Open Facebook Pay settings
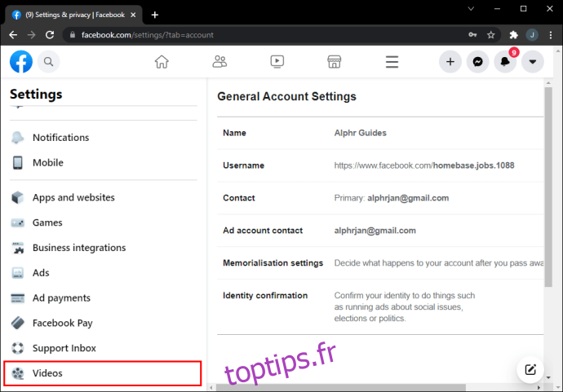 coord(104,324)
